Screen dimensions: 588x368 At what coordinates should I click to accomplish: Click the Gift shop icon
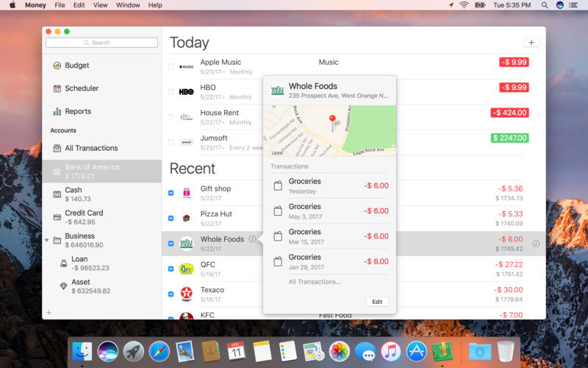[x=187, y=193]
